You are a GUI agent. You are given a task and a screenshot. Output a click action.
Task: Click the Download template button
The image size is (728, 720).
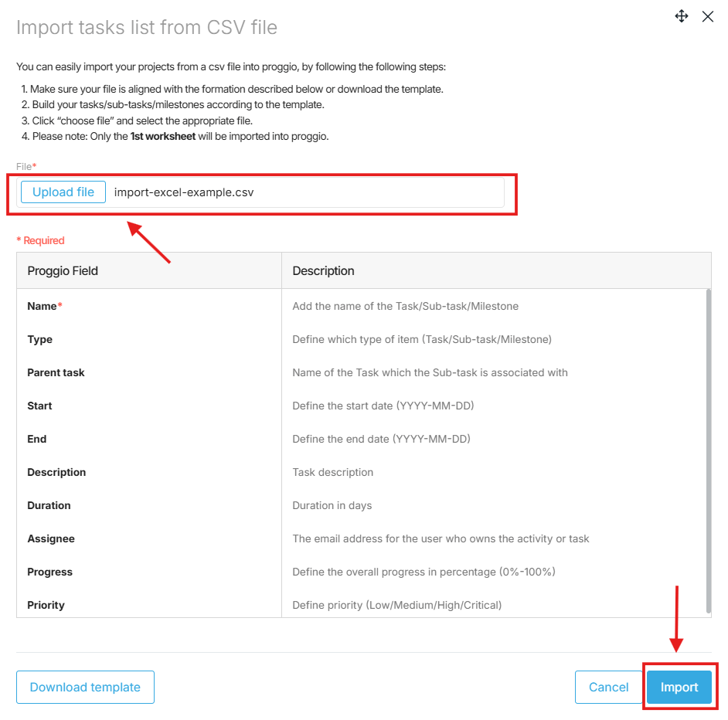[x=85, y=687]
